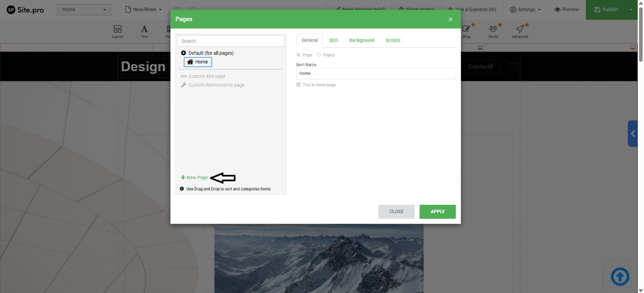The image size is (644, 293).
Task: Open the Background tab
Action: 362,41
